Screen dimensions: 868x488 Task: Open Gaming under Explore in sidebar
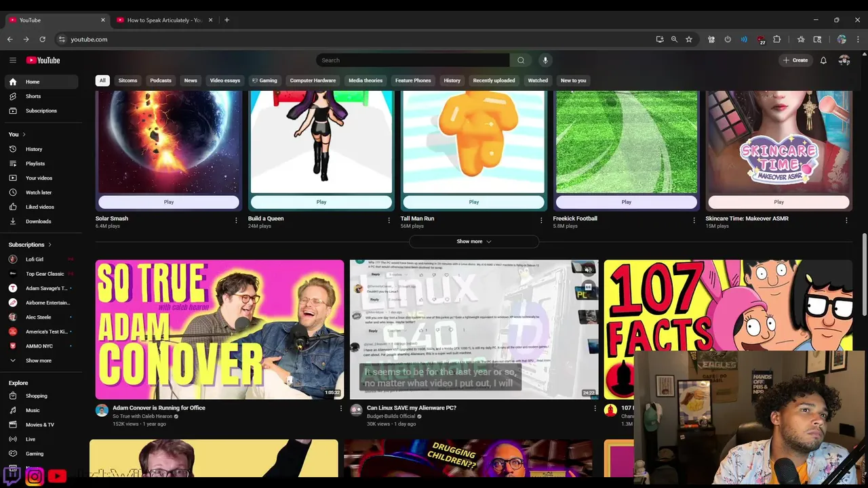[x=41, y=453]
